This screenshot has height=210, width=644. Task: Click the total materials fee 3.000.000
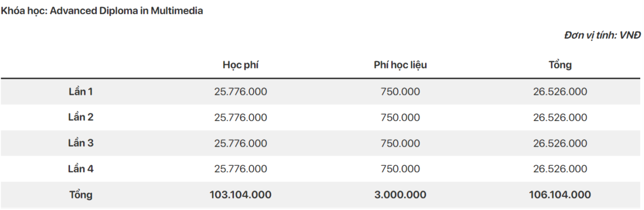[401, 195]
